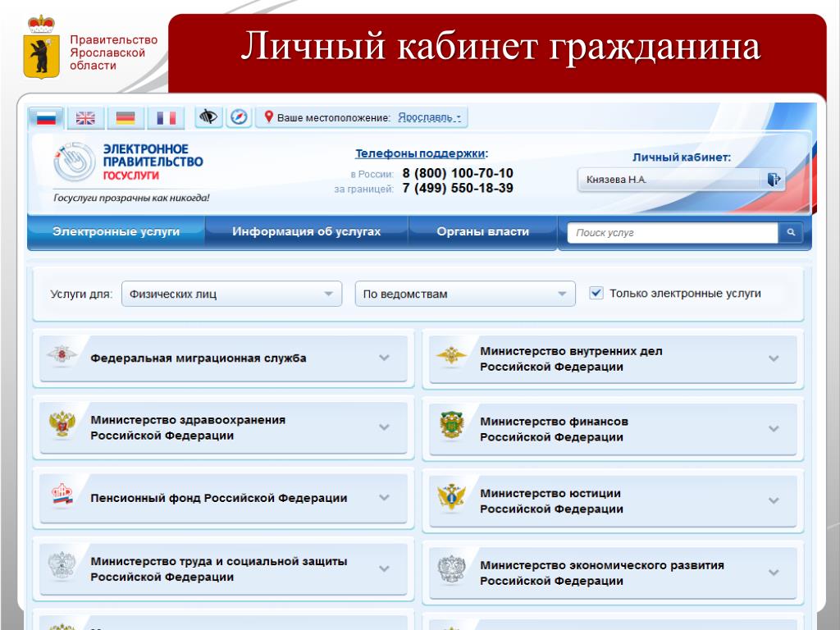
Task: Click Ministry of Internal Affairs emblem
Action: (451, 355)
